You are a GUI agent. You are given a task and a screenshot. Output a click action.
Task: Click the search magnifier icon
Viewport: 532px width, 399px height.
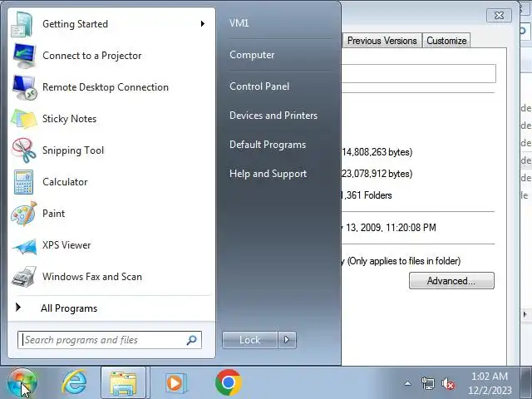(192, 340)
